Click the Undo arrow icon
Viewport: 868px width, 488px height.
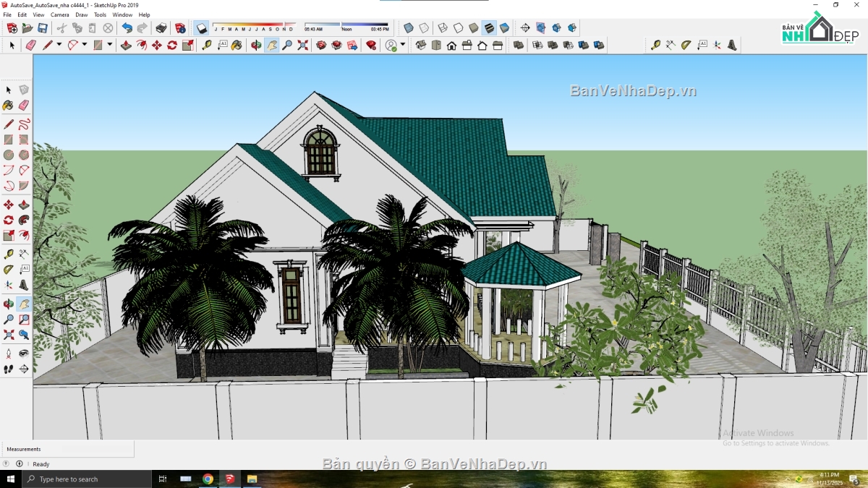127,28
